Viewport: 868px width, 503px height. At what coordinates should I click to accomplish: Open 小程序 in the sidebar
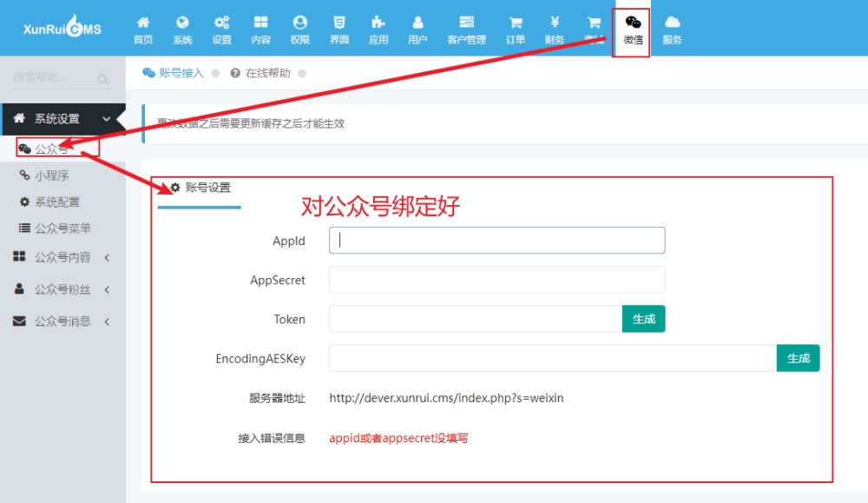[x=51, y=175]
